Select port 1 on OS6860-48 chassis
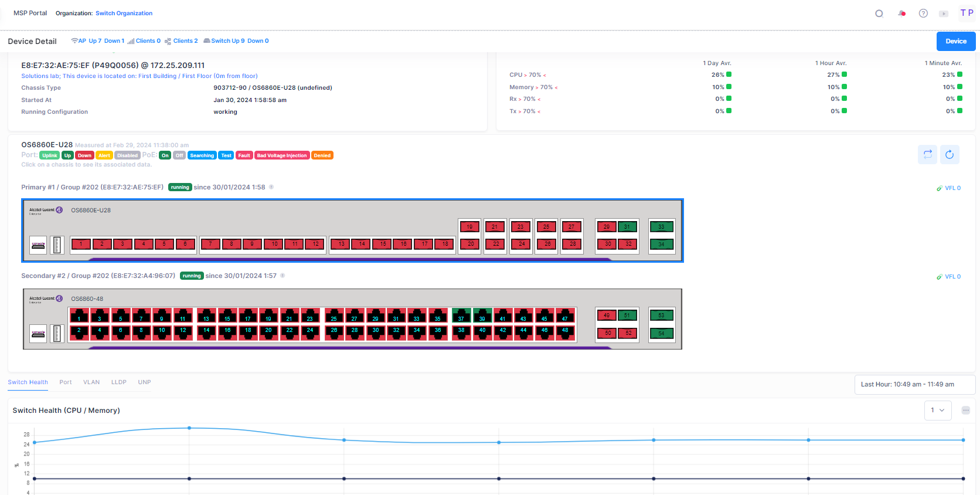This screenshot has width=980, height=495. click(x=79, y=317)
